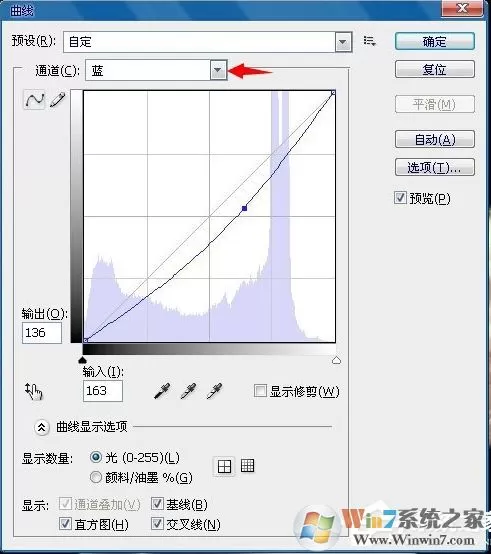The width and height of the screenshot is (491, 554).
Task: Switch to the simple four-cell grid icon
Action: 224,466
